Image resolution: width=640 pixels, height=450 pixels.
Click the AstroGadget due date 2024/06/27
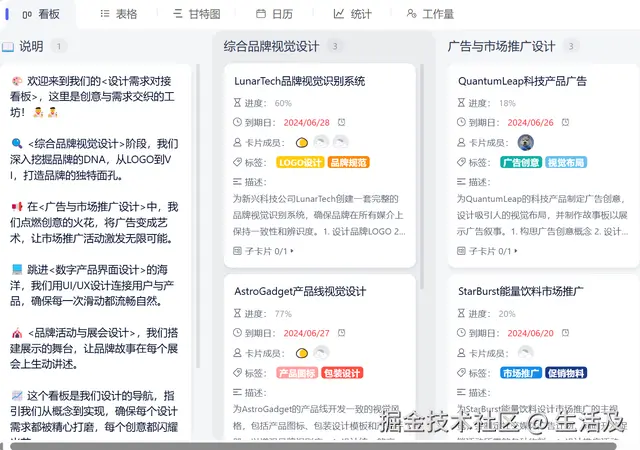click(x=307, y=333)
